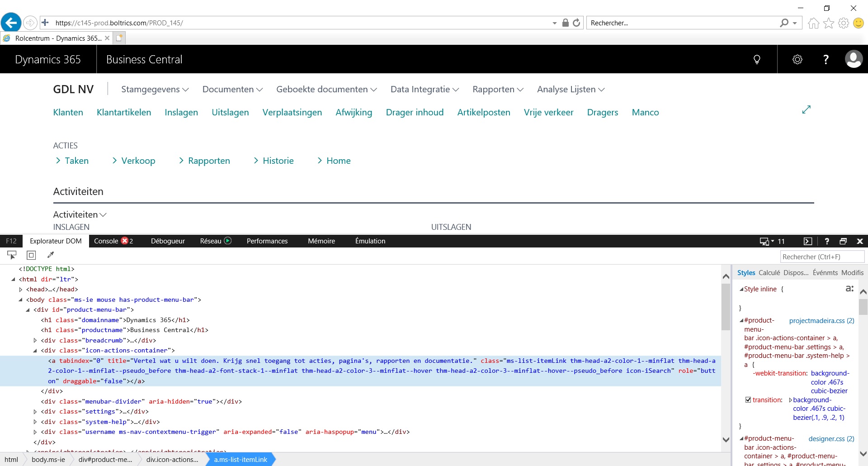Open the Rapporten dropdown menu
The width and height of the screenshot is (868, 466).
(x=498, y=89)
